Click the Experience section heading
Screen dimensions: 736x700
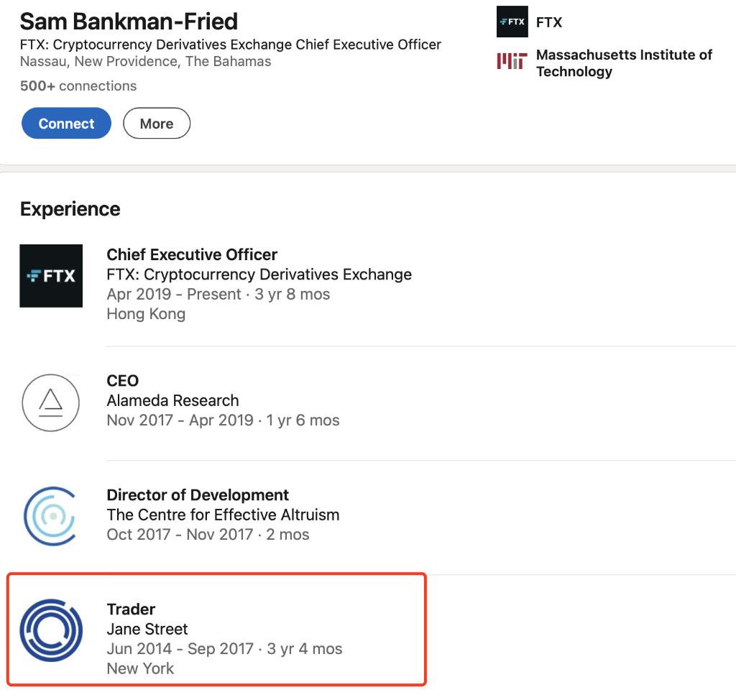pyautogui.click(x=70, y=209)
